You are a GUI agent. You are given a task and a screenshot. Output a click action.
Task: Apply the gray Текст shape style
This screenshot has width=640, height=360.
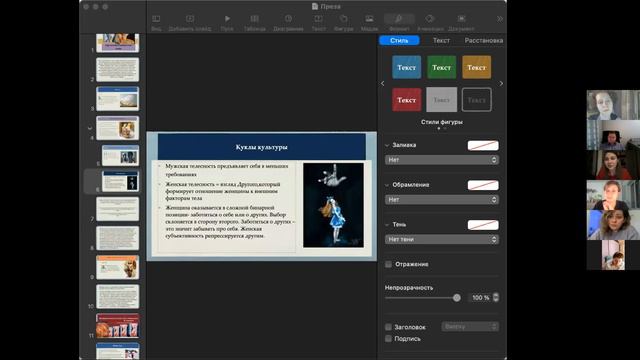pos(442,100)
